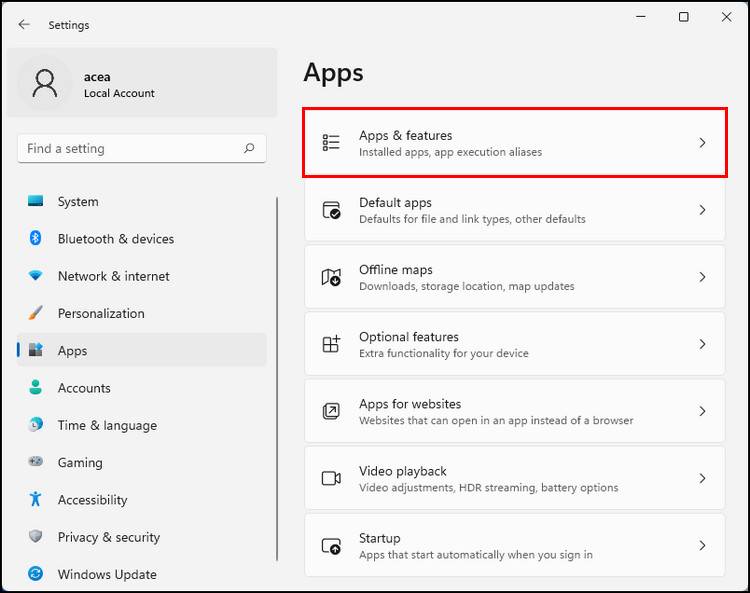Image resolution: width=750 pixels, height=593 pixels.
Task: Select the Apps sidebar label
Action: [72, 351]
